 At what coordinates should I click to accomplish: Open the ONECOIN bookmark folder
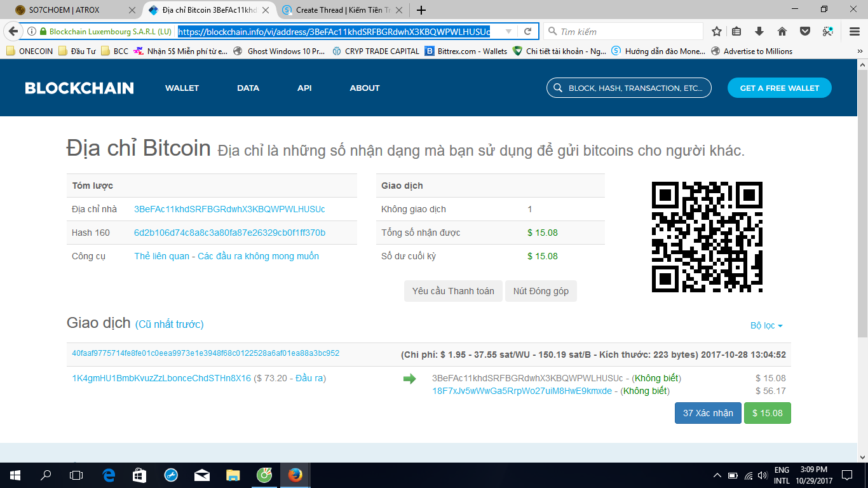30,51
